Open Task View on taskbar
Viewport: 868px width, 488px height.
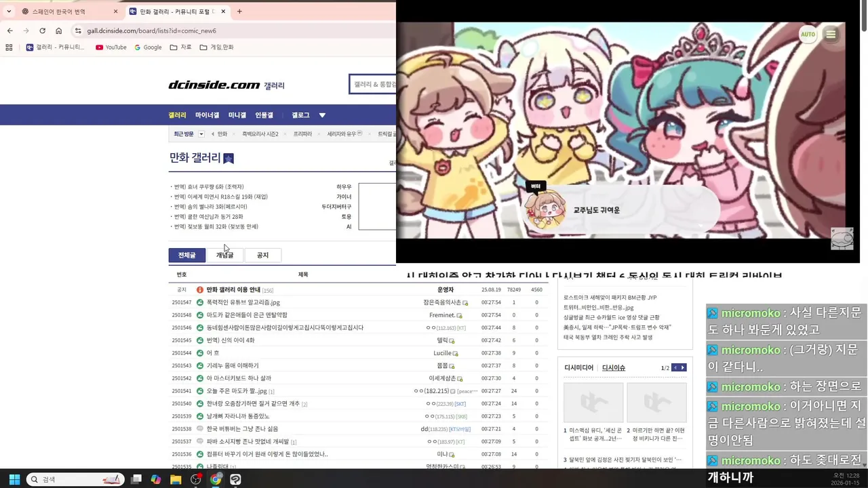136,479
